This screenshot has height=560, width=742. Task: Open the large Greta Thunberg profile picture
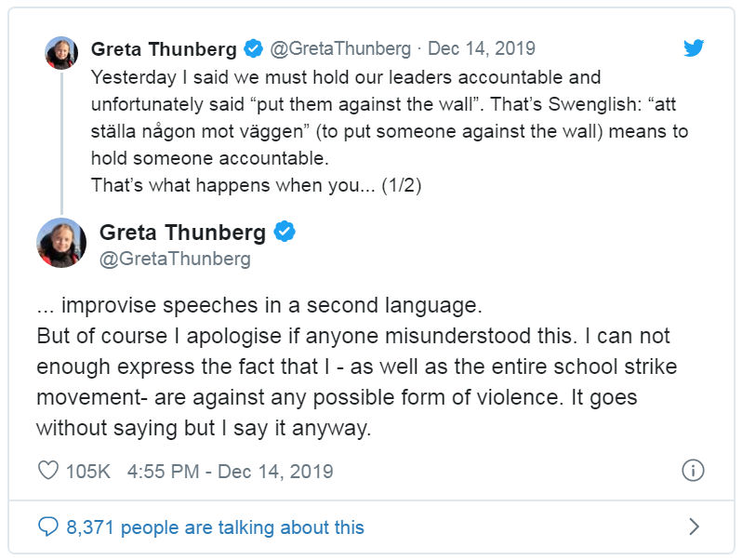pos(61,244)
